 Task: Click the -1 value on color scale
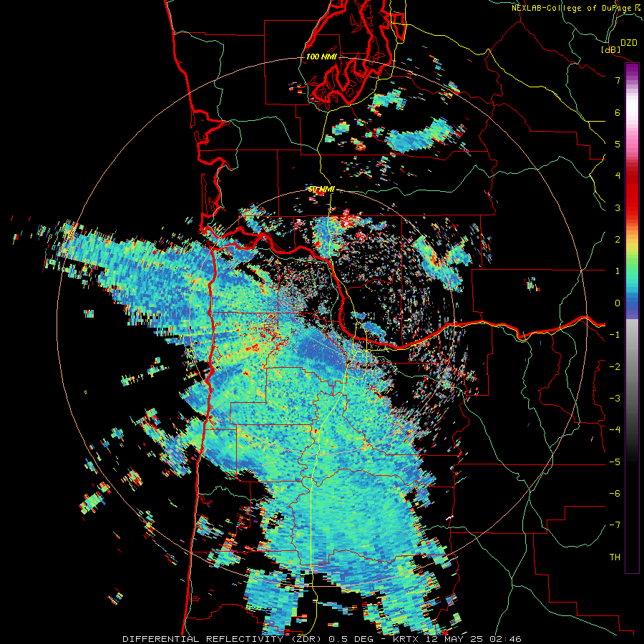[x=615, y=335]
